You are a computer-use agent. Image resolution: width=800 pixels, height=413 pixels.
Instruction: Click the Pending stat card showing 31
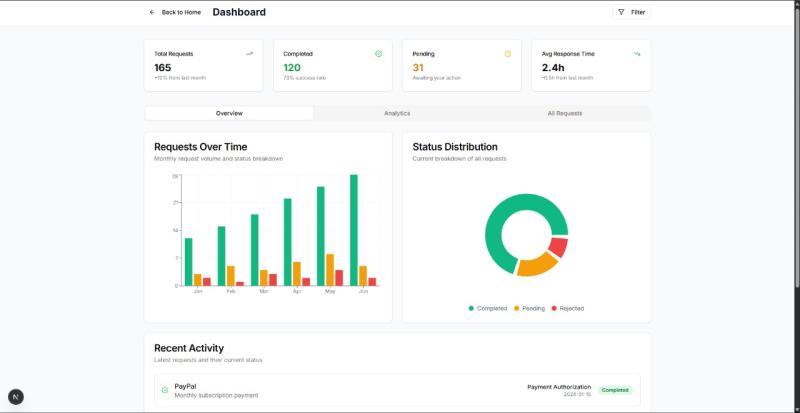click(461, 65)
